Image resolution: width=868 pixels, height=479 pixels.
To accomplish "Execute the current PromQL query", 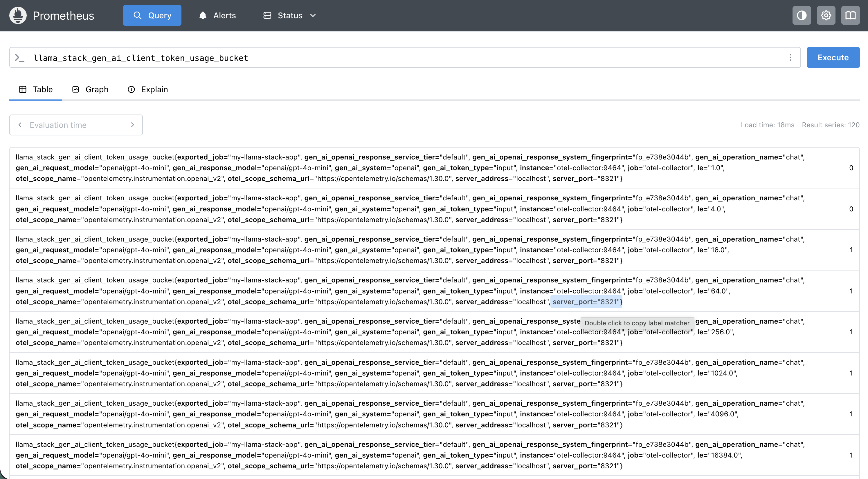I will 833,57.
